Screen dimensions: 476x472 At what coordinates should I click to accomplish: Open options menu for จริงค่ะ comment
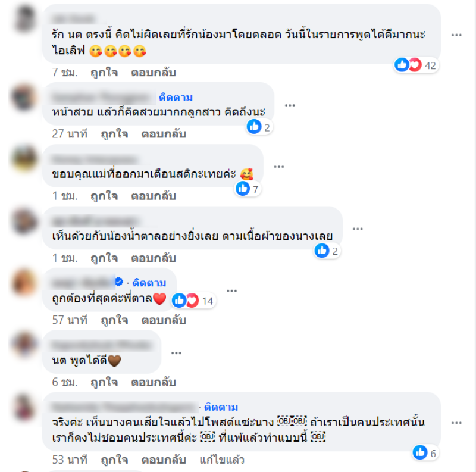(x=456, y=423)
